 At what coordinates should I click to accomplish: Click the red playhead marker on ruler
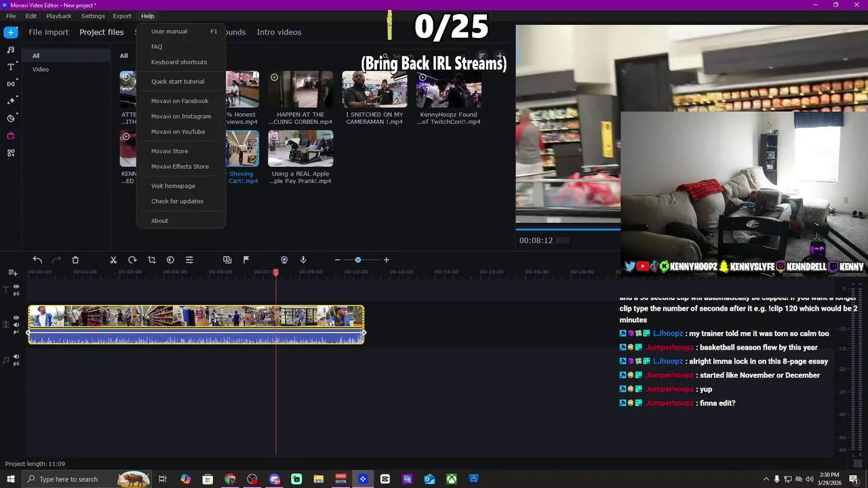tap(276, 272)
